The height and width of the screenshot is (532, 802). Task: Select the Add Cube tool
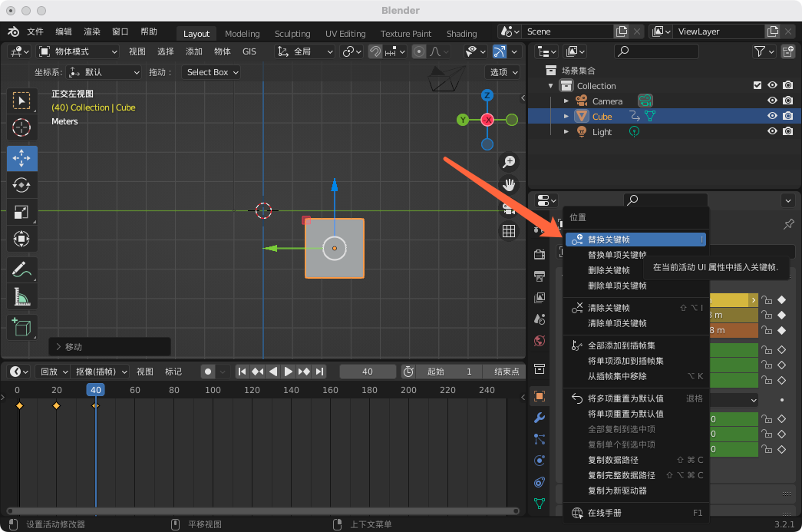(x=21, y=327)
